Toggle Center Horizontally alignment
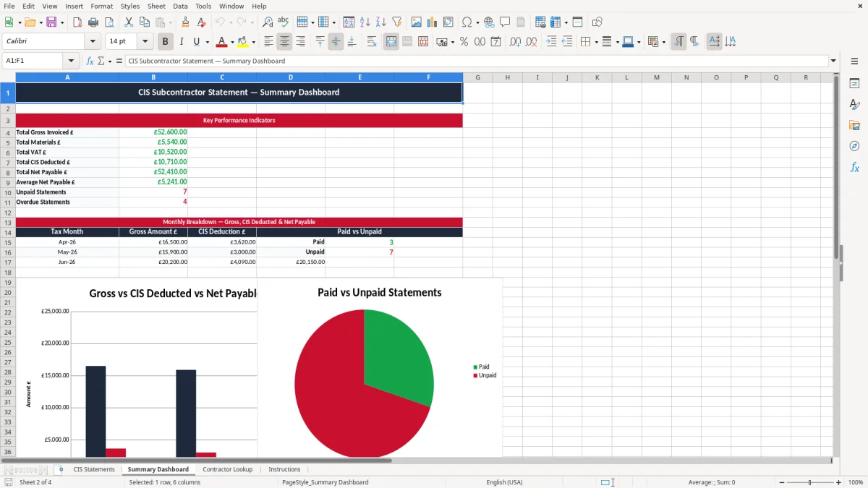The image size is (868, 488). click(x=284, y=42)
